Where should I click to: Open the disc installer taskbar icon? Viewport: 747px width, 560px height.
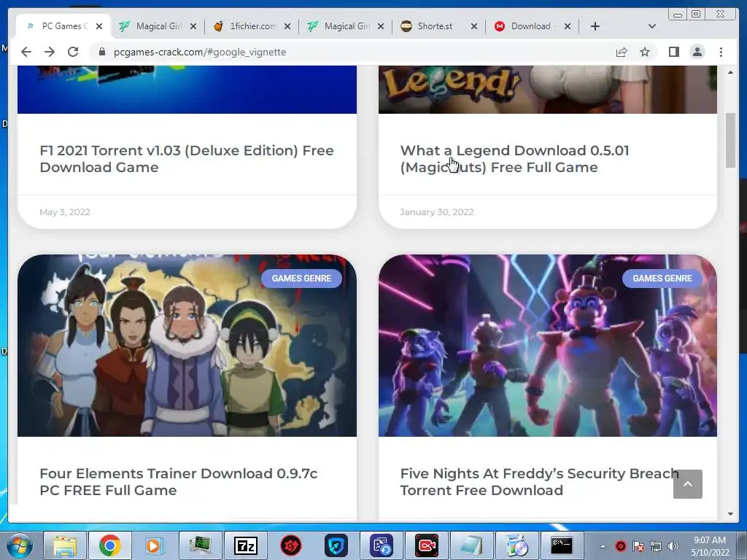[x=516, y=545]
